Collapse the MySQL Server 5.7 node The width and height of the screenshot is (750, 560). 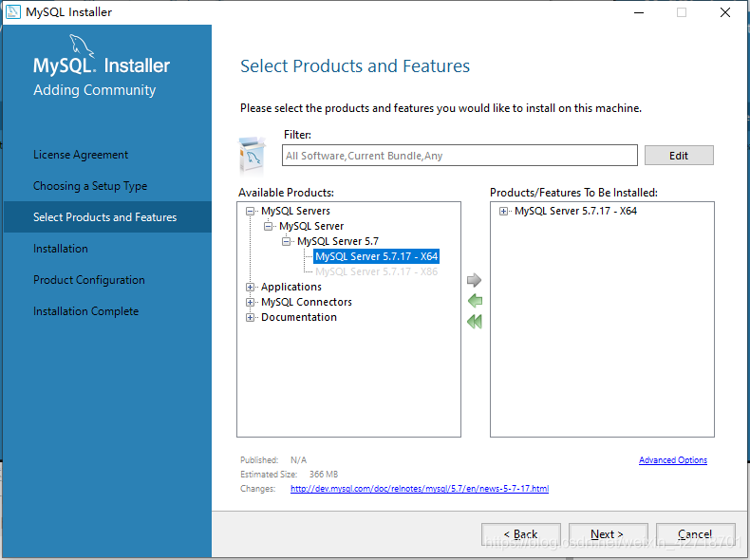pos(286,241)
